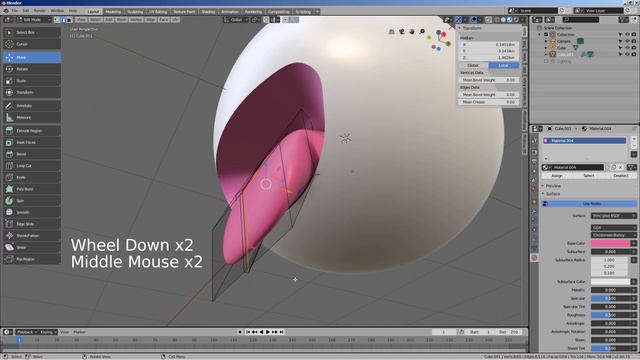Image resolution: width=640 pixels, height=360 pixels.
Task: Select the Shrink/Fatten tool
Action: click(x=32, y=236)
